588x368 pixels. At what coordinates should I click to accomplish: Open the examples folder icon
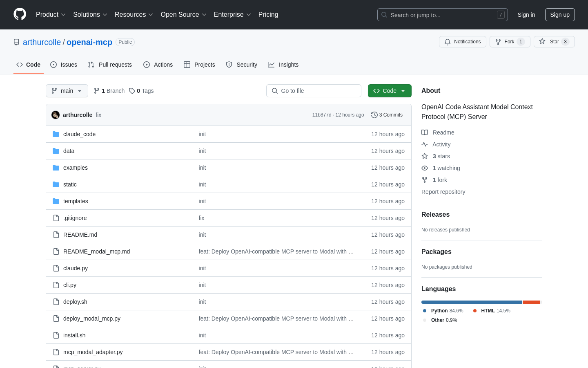pyautogui.click(x=56, y=168)
